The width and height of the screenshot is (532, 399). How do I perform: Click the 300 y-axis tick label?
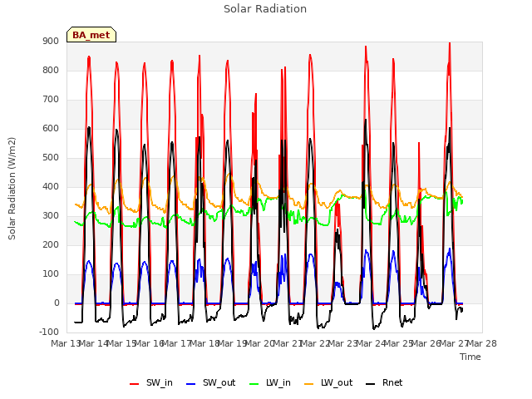tap(51, 216)
